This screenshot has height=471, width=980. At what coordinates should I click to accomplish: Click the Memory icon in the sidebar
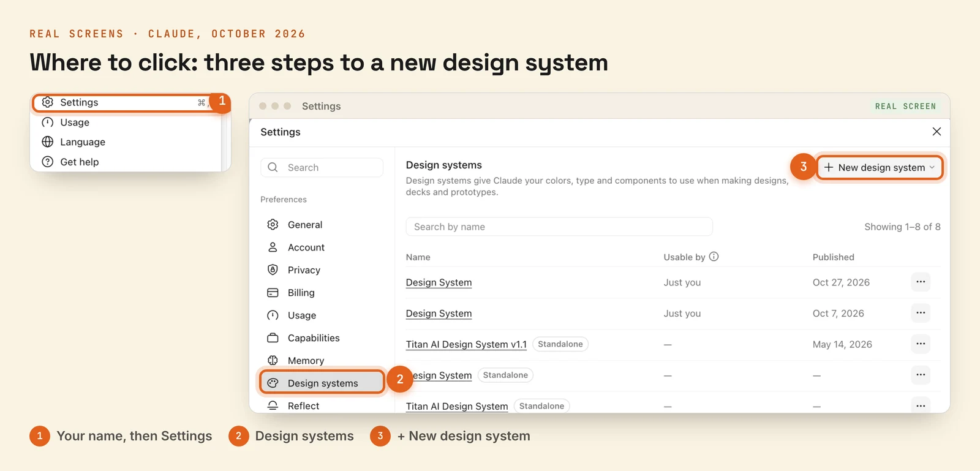pos(273,361)
